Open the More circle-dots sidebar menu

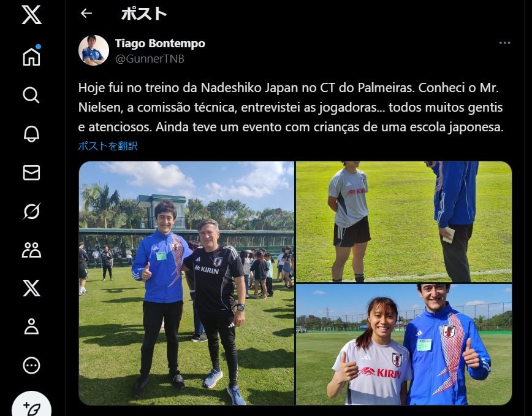[31, 366]
